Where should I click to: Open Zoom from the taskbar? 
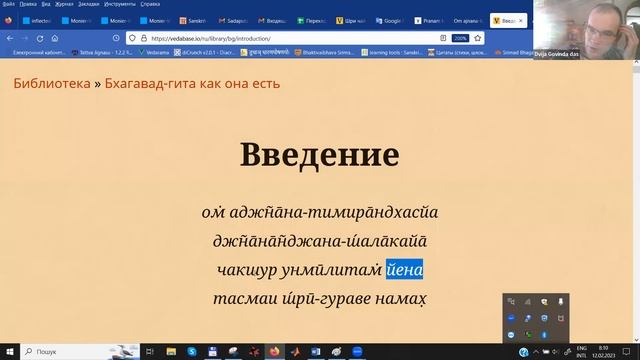pos(357,351)
